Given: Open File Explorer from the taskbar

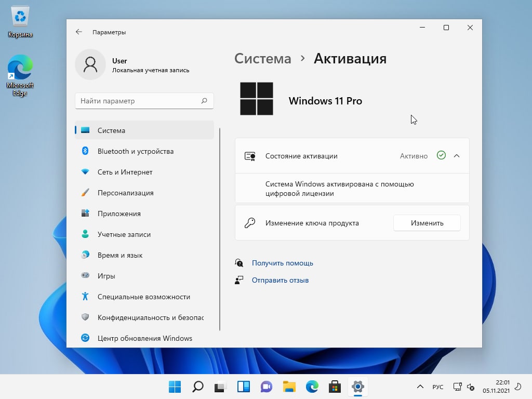Looking at the screenshot, I should (x=289, y=387).
